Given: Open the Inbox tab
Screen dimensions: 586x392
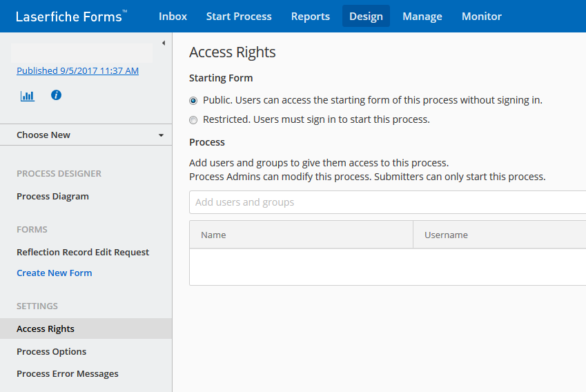Looking at the screenshot, I should tap(173, 17).
